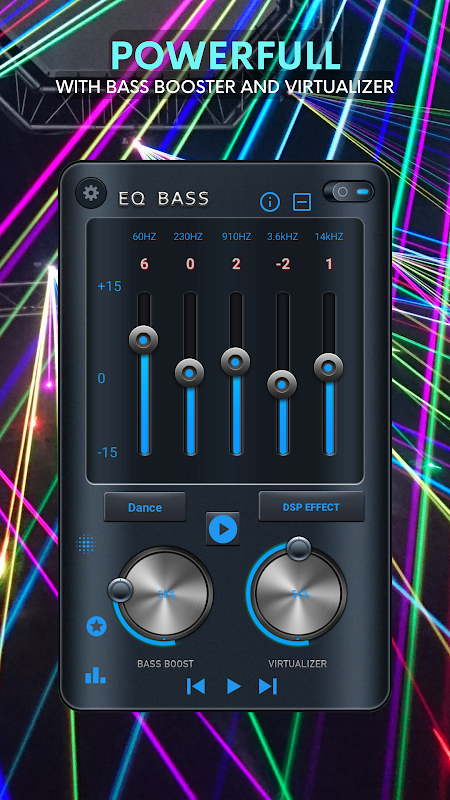The height and width of the screenshot is (800, 450).
Task: Open the DSP EFFECT button
Action: [x=311, y=507]
